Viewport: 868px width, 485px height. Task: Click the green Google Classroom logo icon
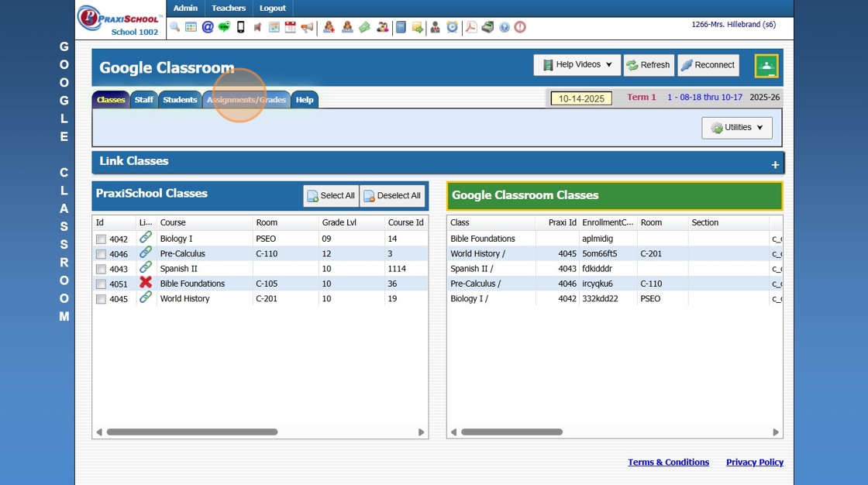point(766,66)
